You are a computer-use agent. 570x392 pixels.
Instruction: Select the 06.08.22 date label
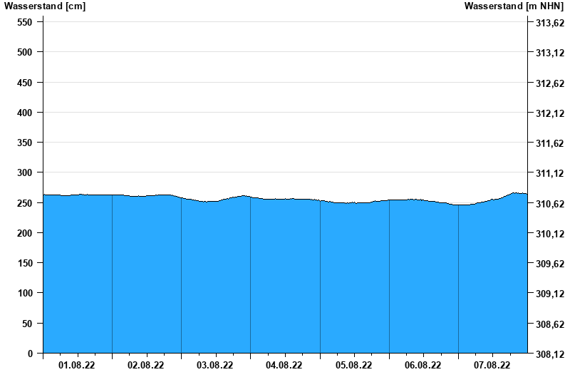pos(423,366)
